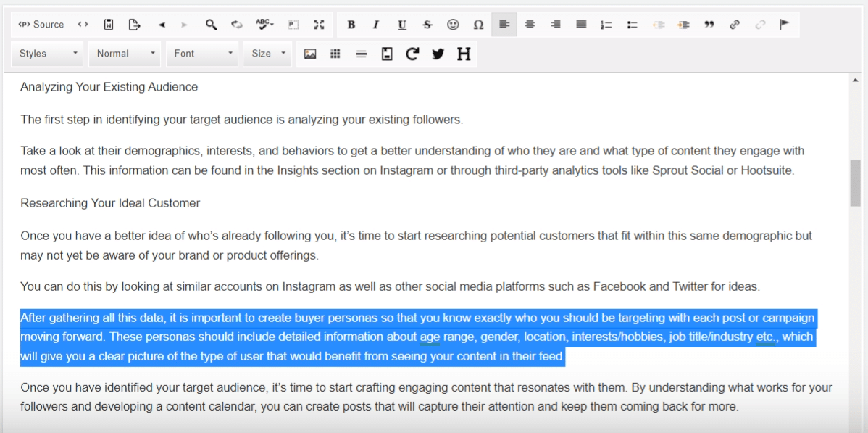
Task: Click the decrease indent icon
Action: 658,25
